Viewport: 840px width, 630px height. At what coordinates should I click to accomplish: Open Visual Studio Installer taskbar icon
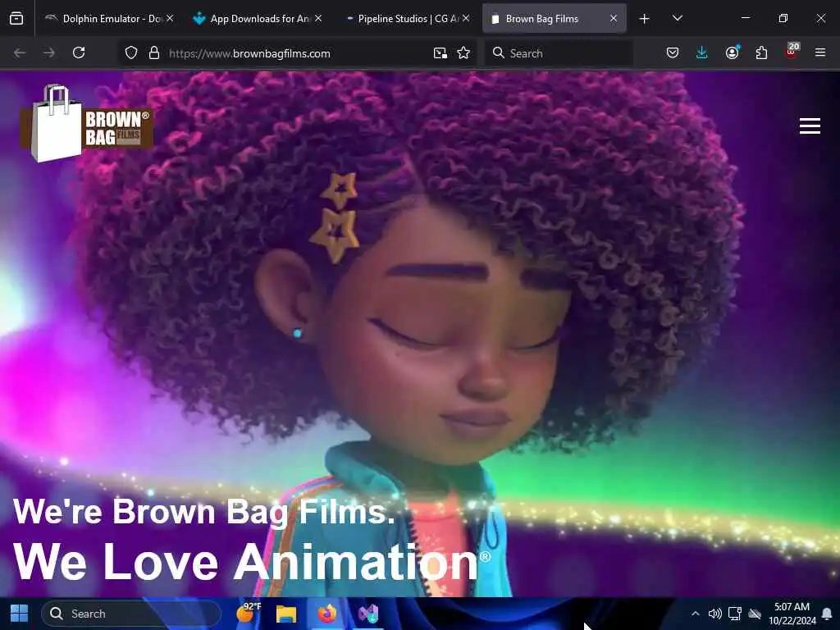point(368,614)
